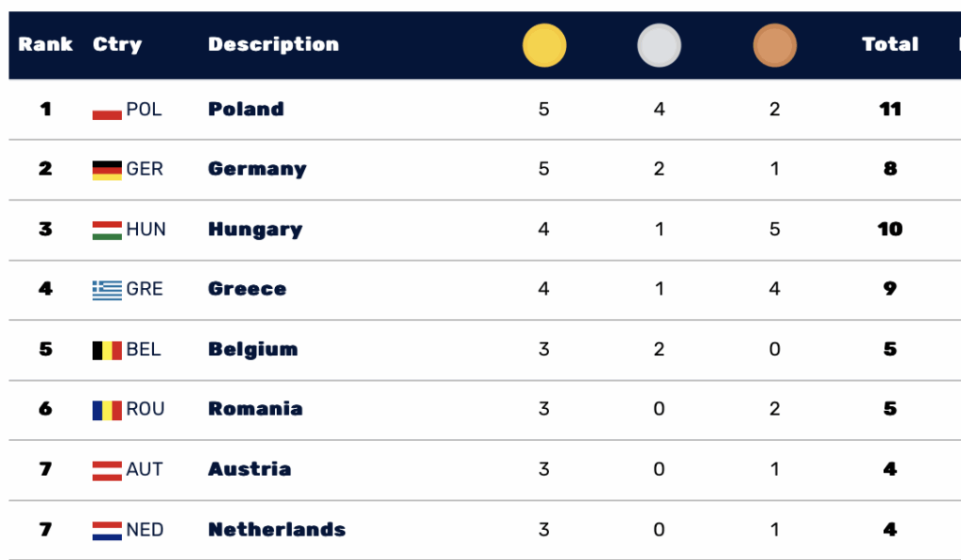Click the Germany flag icon
961x560 pixels.
[107, 169]
